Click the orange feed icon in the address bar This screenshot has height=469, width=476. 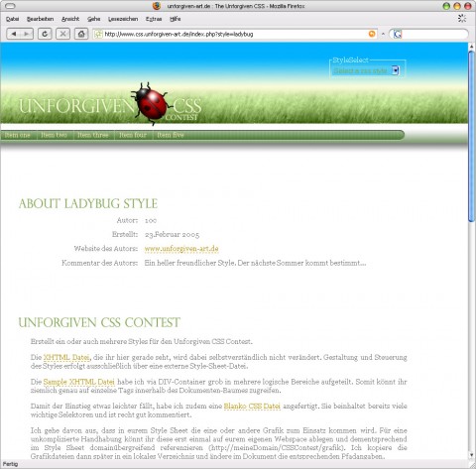click(372, 34)
